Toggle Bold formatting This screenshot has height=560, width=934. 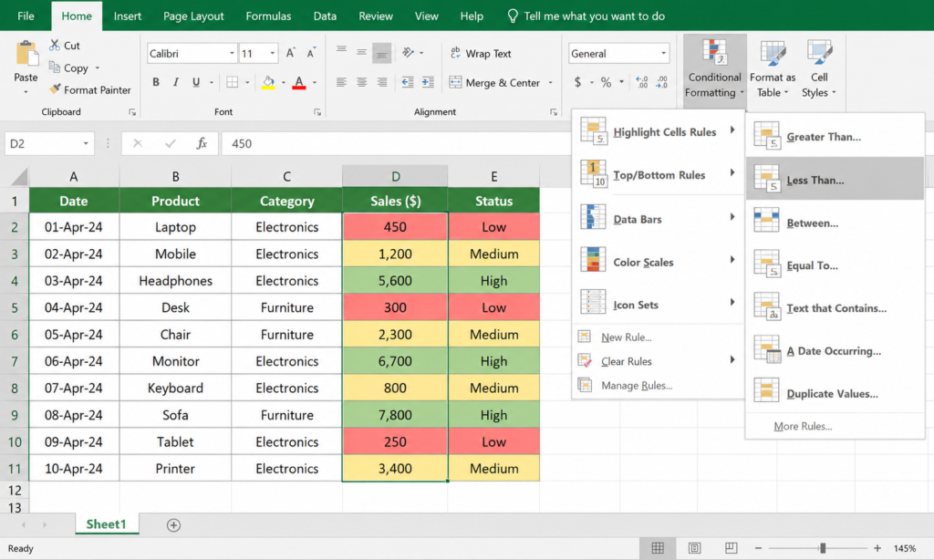(155, 82)
